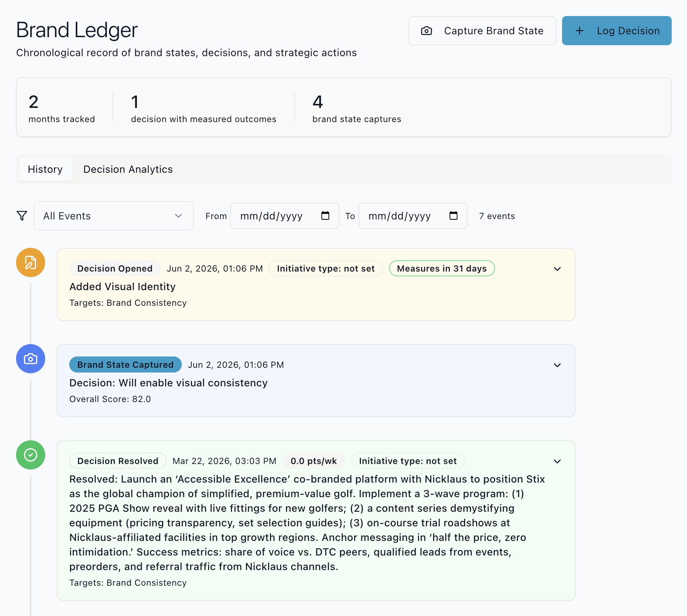This screenshot has height=616, width=687.
Task: Click the Capture Brand State button
Action: click(x=482, y=31)
